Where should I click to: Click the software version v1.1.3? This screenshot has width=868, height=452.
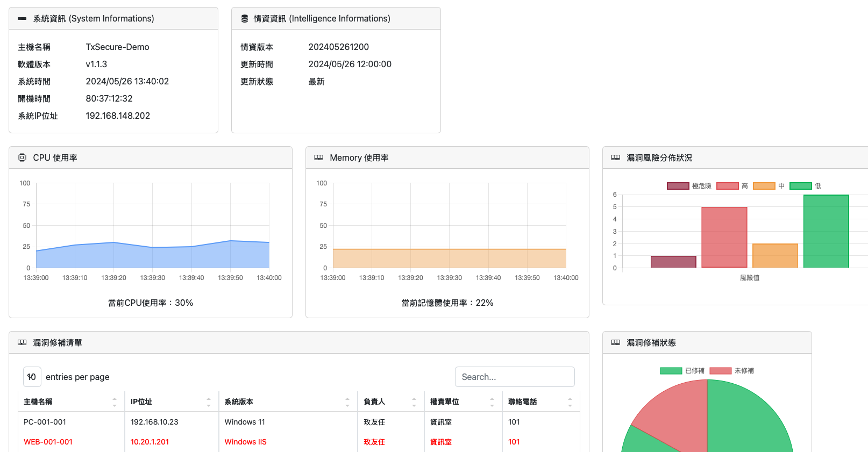click(97, 64)
